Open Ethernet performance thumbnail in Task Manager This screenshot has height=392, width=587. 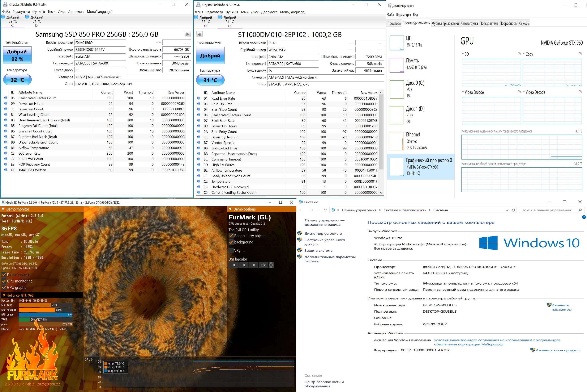coord(396,141)
